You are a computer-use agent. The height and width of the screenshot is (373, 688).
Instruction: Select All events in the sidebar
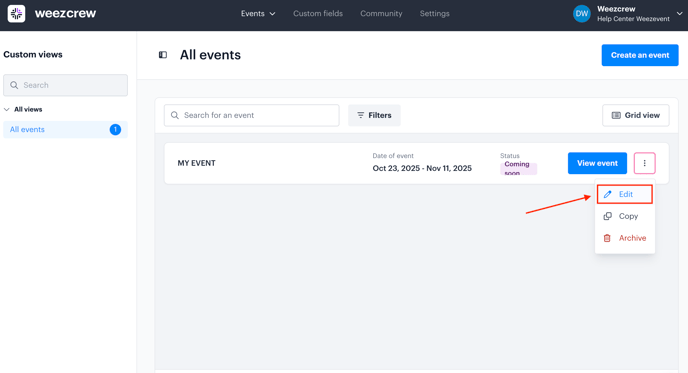point(65,129)
